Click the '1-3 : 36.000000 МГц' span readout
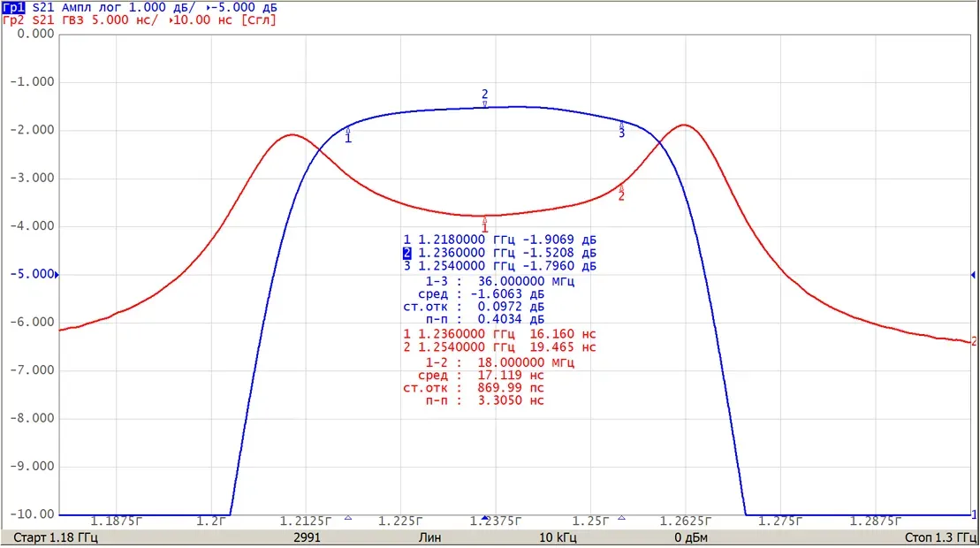Screen dimensions: 980x548 (499, 282)
